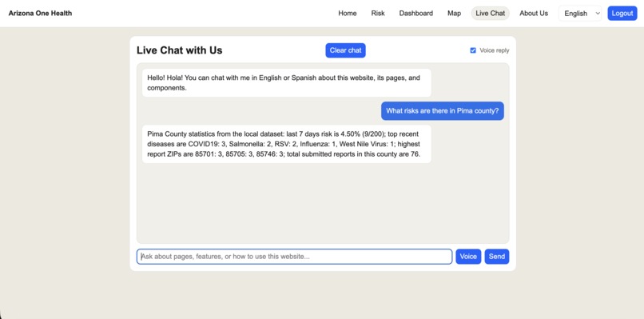This screenshot has height=319, width=644.
Task: Open the Home page
Action: [x=347, y=13]
